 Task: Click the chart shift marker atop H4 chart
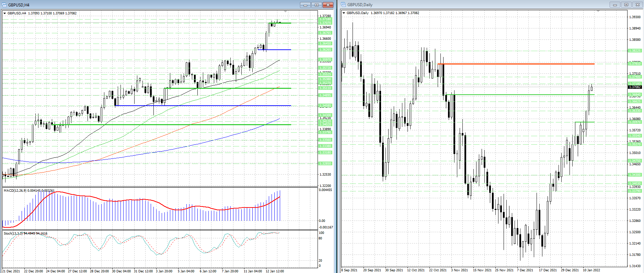coord(286,12)
